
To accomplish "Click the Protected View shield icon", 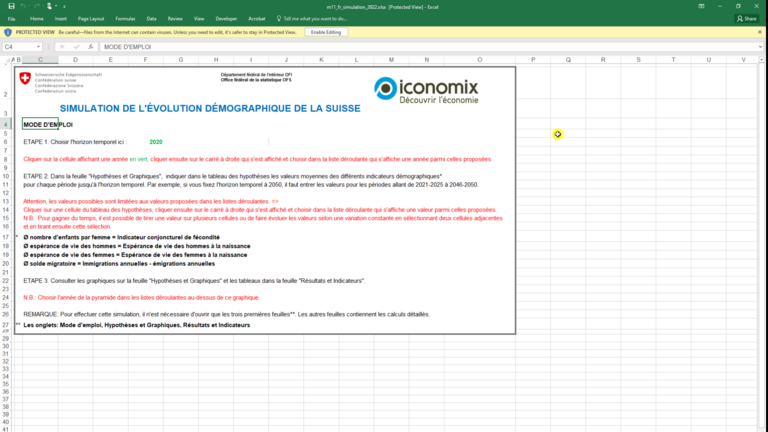I will [x=8, y=32].
